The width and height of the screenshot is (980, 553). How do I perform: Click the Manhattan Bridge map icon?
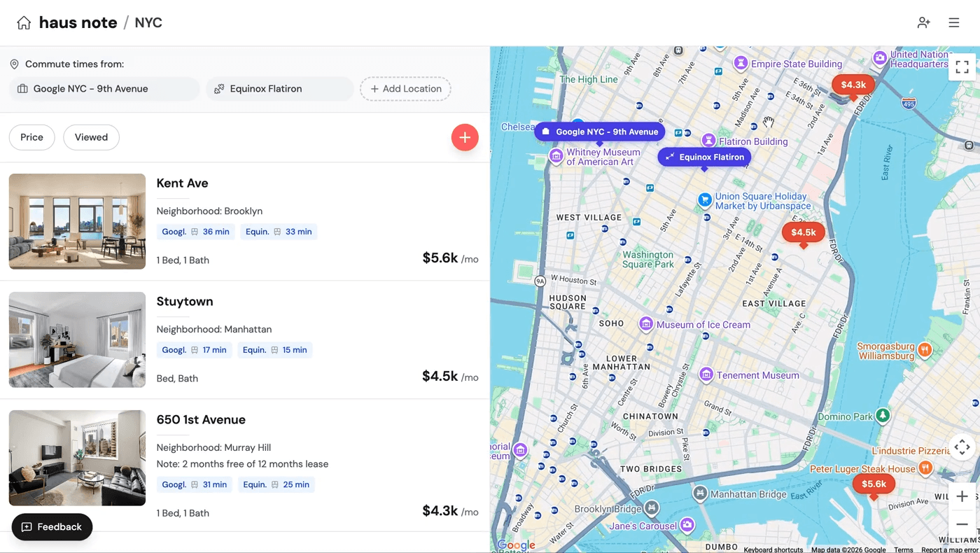[x=699, y=493]
